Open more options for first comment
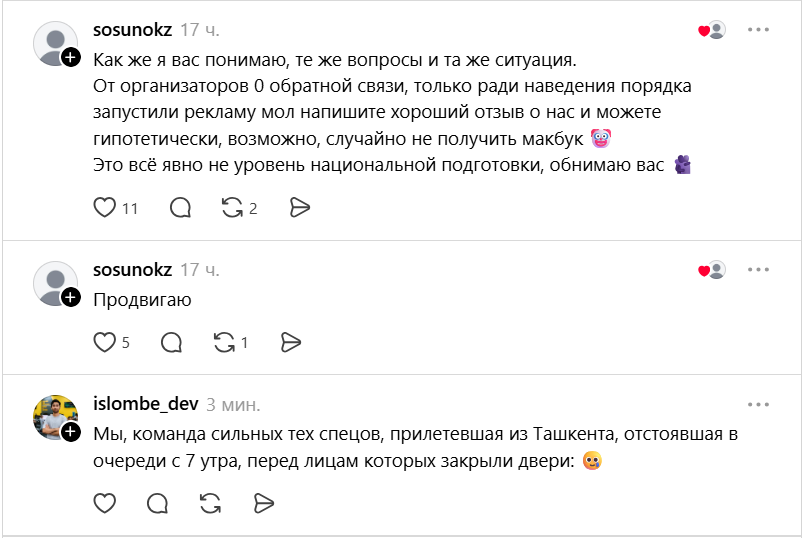Image resolution: width=803 pixels, height=538 pixels. tap(758, 30)
